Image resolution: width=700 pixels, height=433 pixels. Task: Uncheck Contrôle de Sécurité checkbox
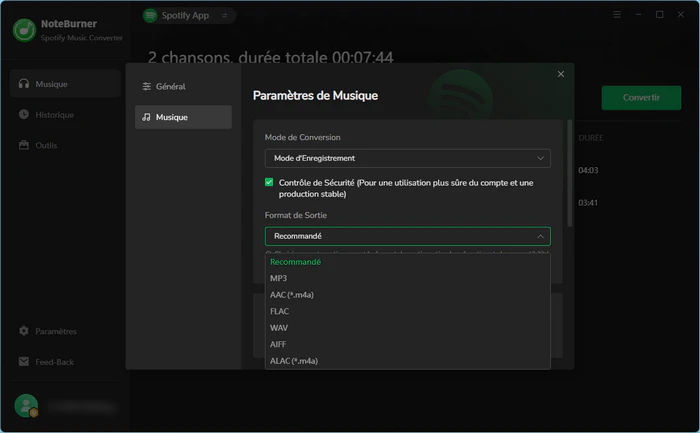pos(269,182)
